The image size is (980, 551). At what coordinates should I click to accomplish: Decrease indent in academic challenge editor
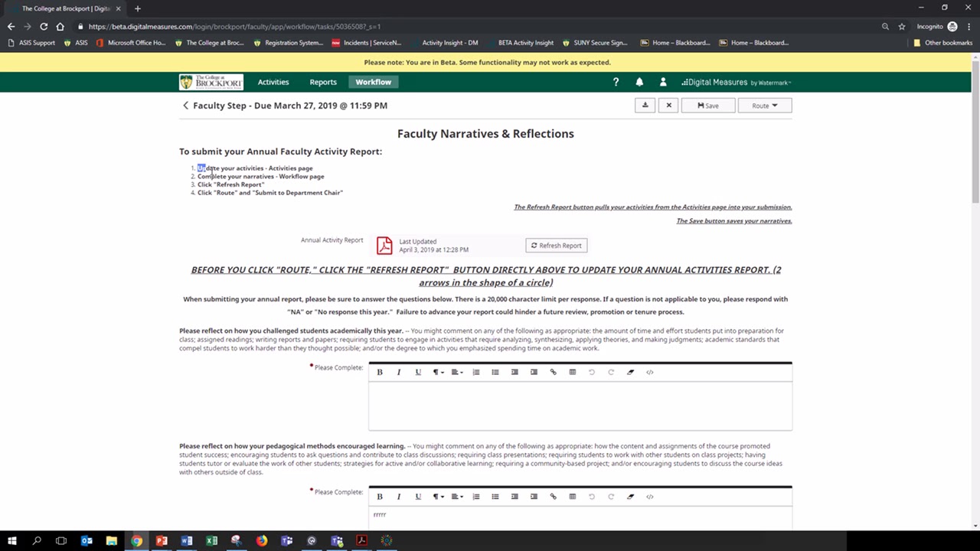coord(514,372)
